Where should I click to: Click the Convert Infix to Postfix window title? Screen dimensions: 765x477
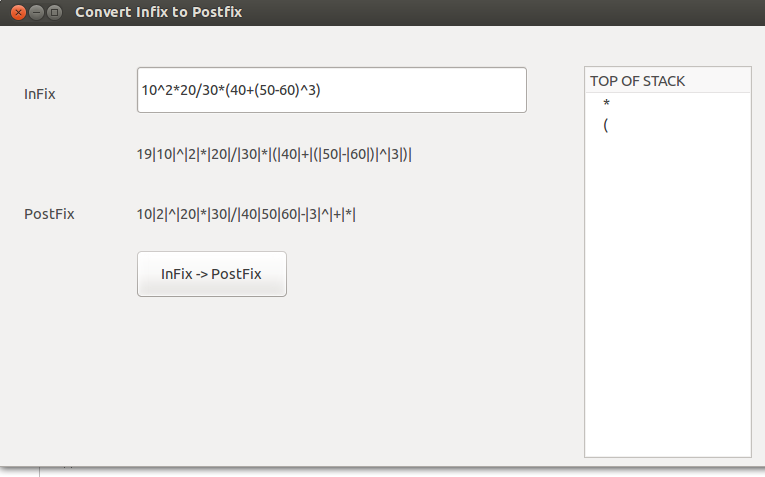[159, 12]
